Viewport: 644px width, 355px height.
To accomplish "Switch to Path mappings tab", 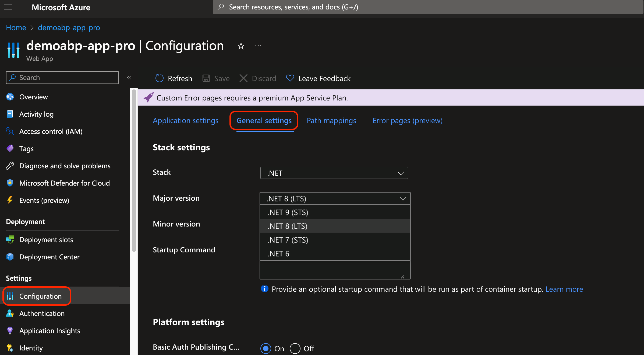I will tap(331, 121).
